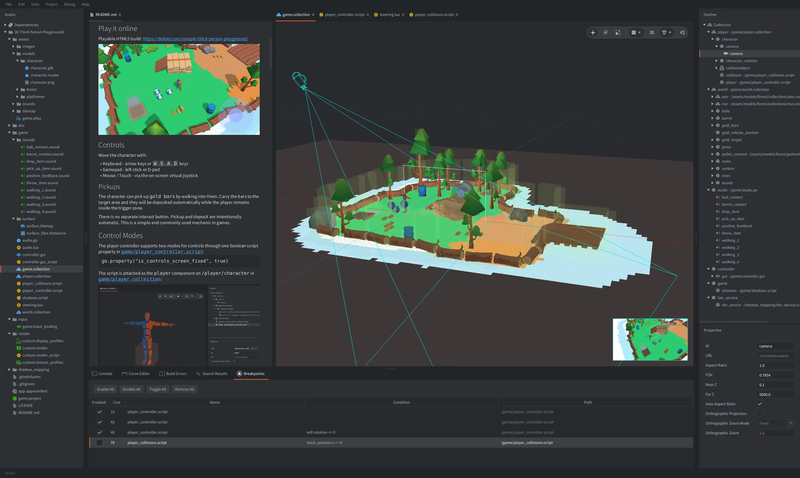Switch to the Console tab

pyautogui.click(x=102, y=373)
